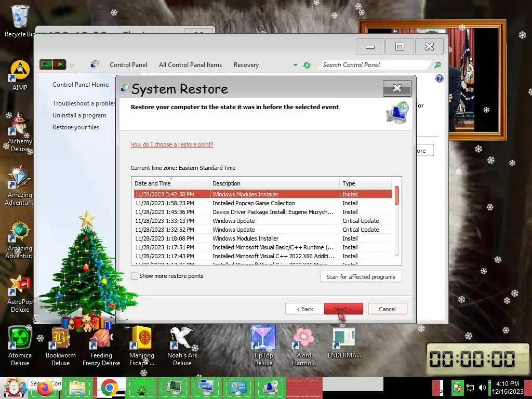Select Visual C++ 2022 X86 Additional row
The height and width of the screenshot is (399, 532).
click(x=262, y=256)
